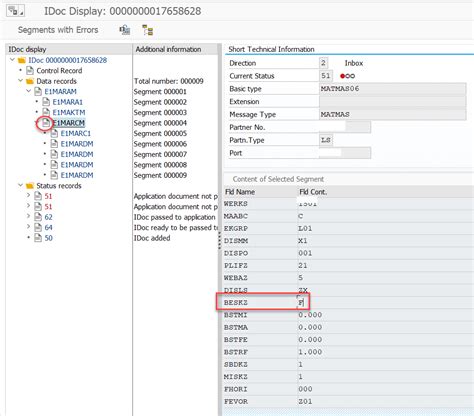Select status record 50 IDoc added

pyautogui.click(x=49, y=238)
